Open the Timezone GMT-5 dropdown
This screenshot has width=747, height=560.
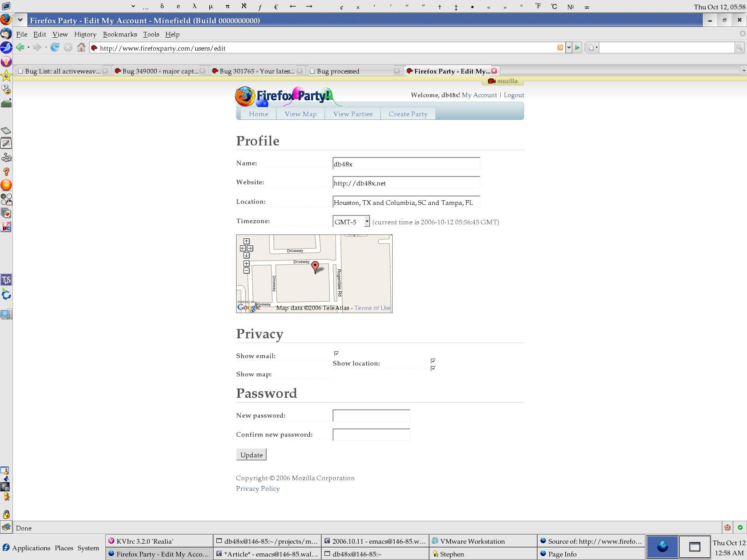click(x=351, y=222)
